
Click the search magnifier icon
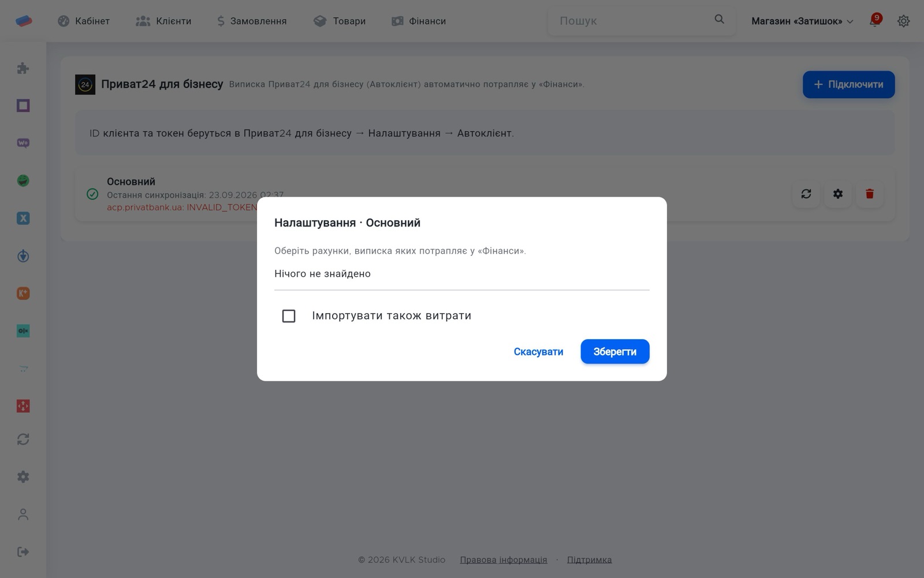[x=719, y=20]
